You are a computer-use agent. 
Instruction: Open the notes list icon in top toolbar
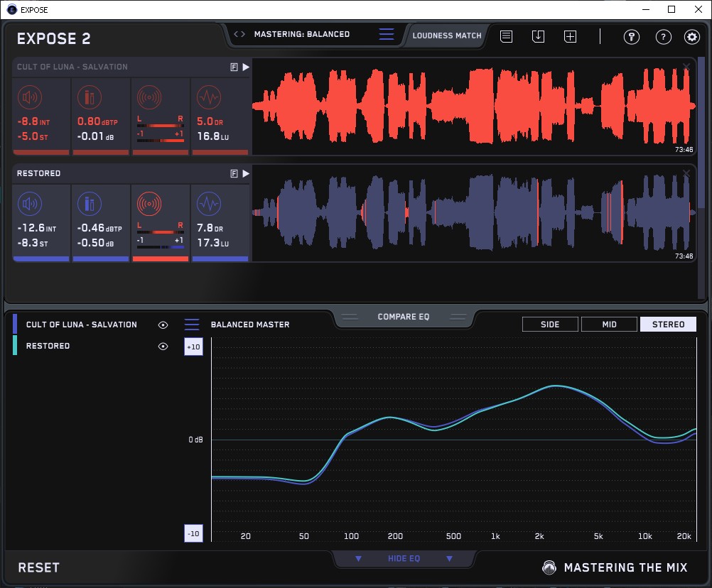506,36
